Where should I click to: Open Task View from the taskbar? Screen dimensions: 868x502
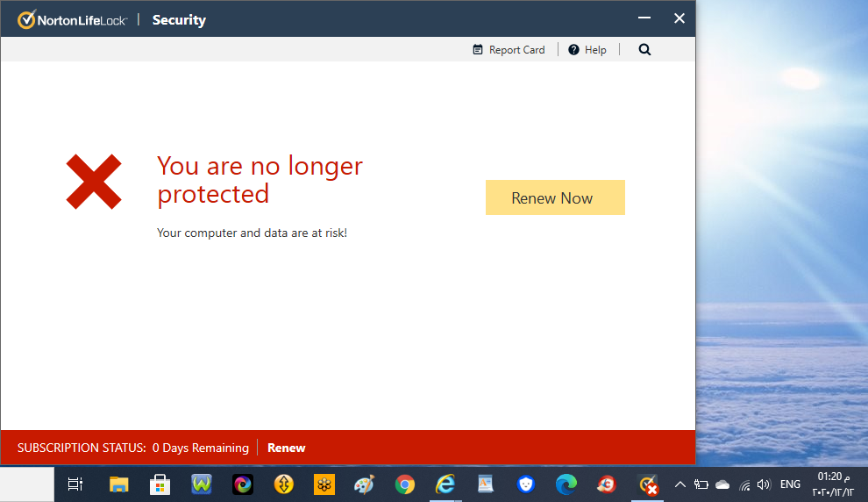click(75, 484)
